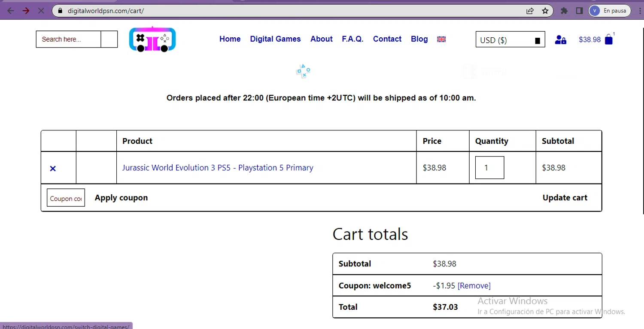Click the quantity field showing 1
The width and height of the screenshot is (644, 329).
coord(489,168)
